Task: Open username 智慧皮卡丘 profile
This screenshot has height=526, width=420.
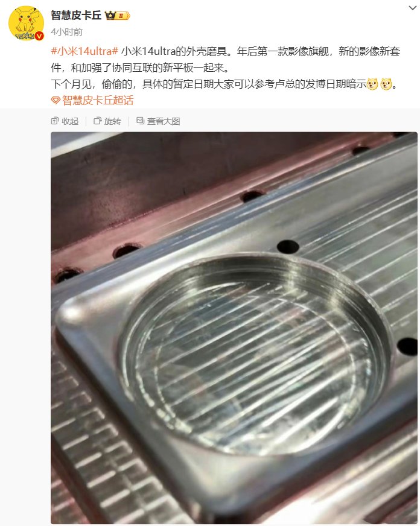Action: click(x=76, y=16)
